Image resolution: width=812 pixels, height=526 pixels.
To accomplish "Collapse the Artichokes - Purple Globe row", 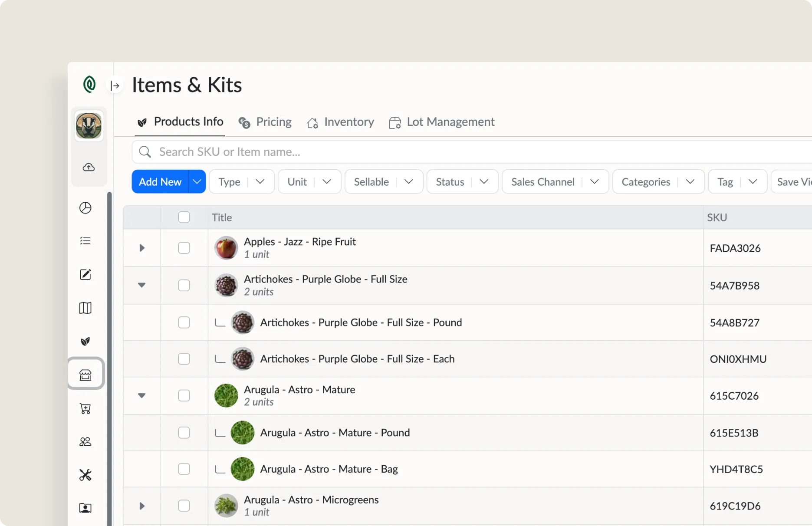I will 142,285.
